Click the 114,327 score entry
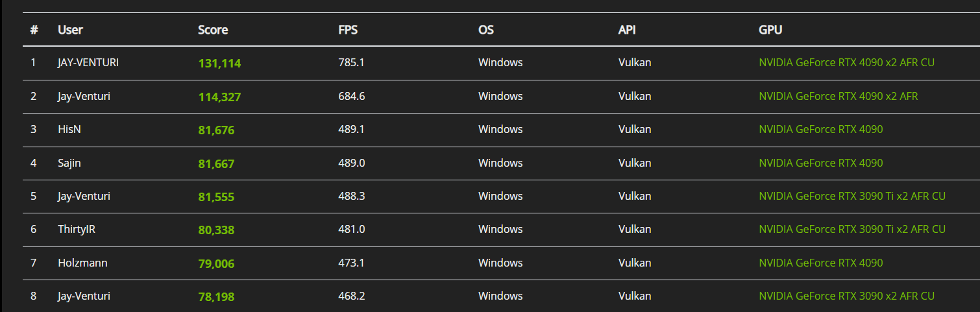Viewport: 980px width, 312px height. point(219,97)
